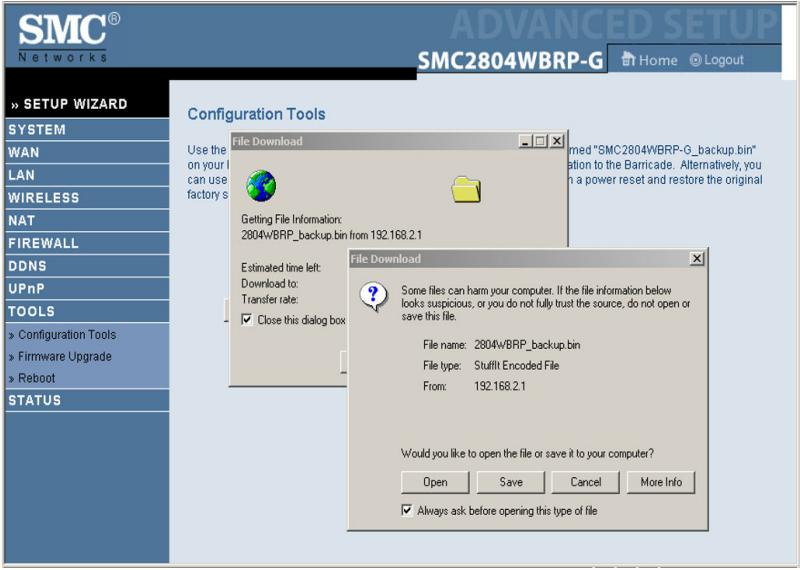Click 'Download to:' label
800x570 pixels.
pyautogui.click(x=269, y=283)
